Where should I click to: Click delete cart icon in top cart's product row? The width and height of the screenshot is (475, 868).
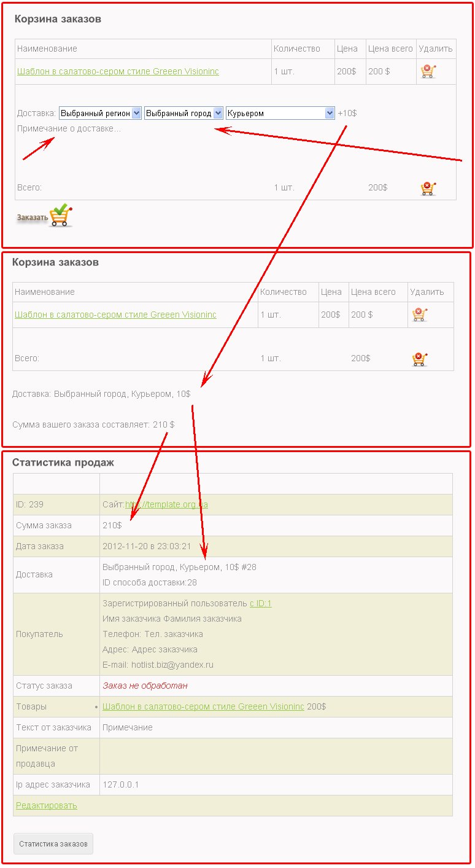[x=428, y=71]
